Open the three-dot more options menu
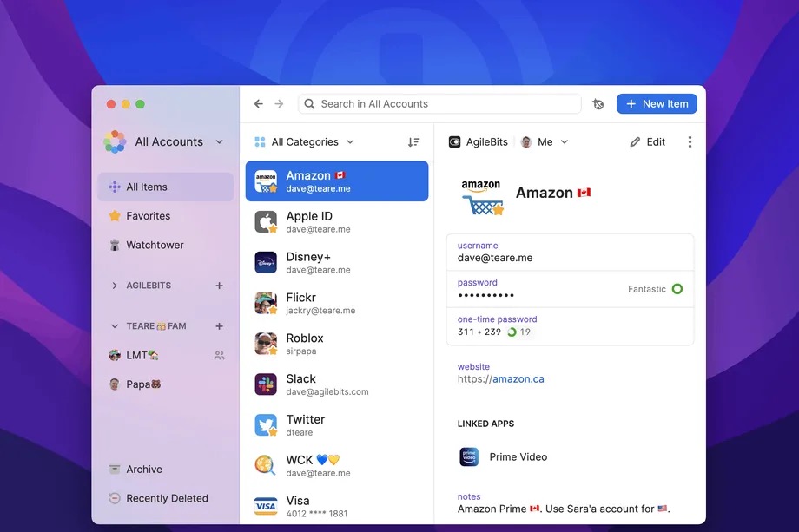 click(690, 142)
